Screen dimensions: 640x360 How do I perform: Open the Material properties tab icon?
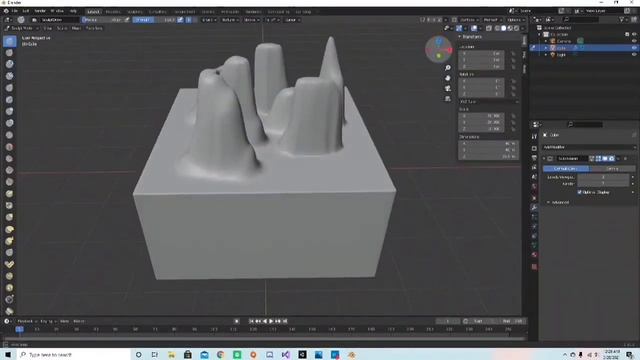(534, 255)
